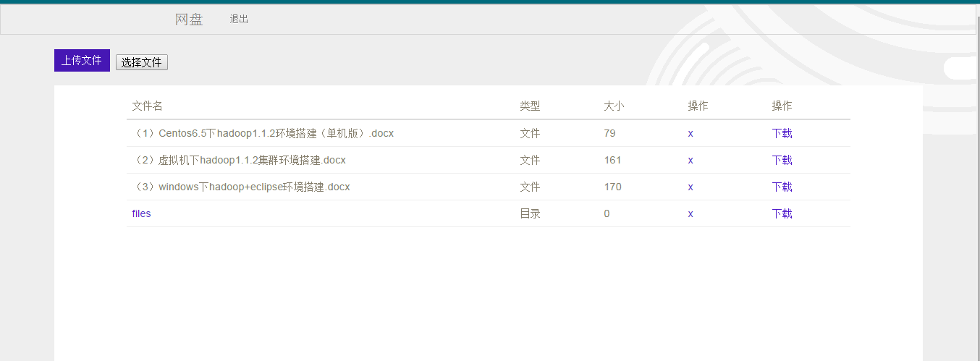Screen dimensions: 980x361
Task: Download the 虚拟机下hadoop1.1.2集群 docx file
Action: [782, 160]
